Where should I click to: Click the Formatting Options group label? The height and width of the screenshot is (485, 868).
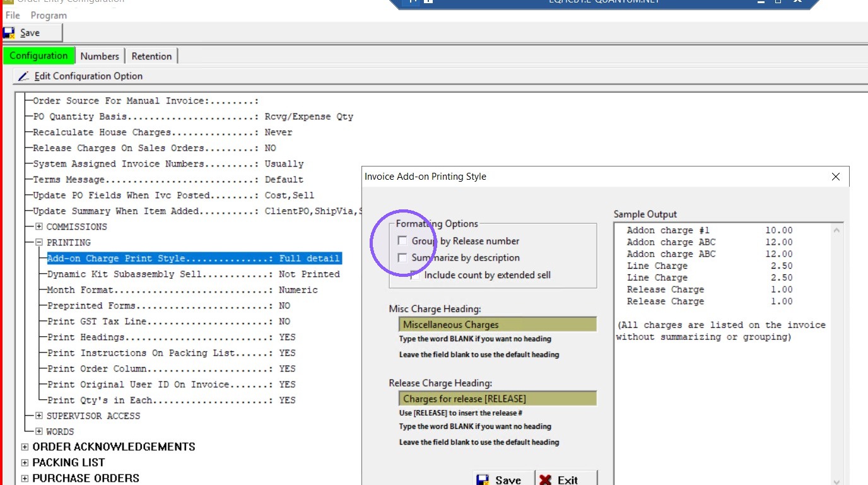437,223
